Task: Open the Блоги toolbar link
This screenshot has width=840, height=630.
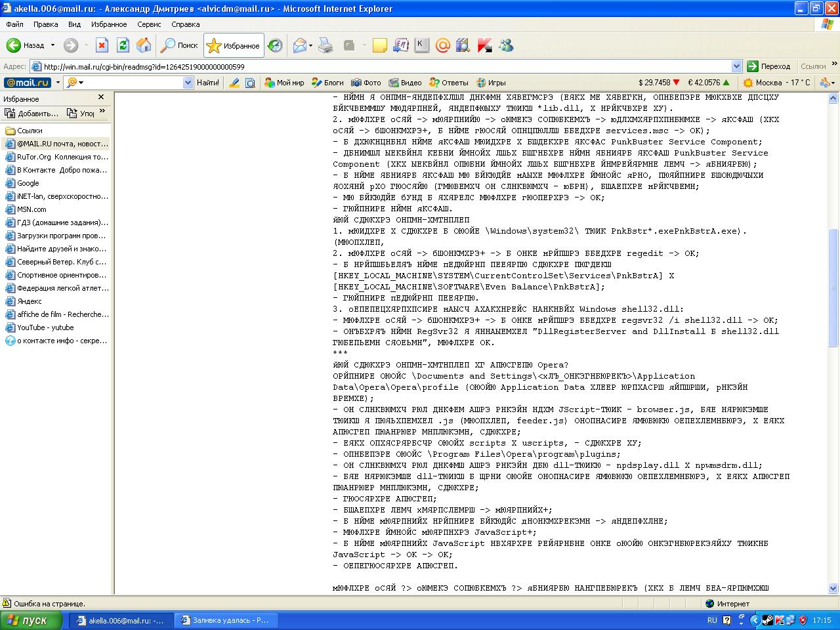Action: (x=327, y=83)
